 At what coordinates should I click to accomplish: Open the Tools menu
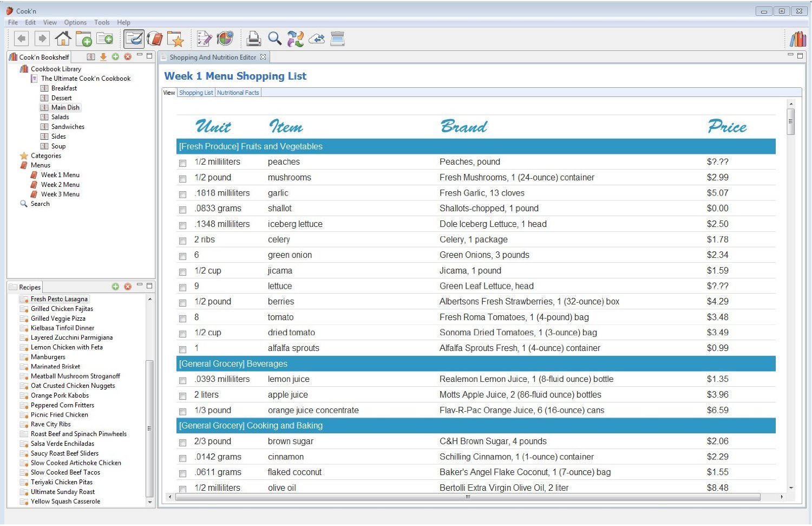pos(102,22)
